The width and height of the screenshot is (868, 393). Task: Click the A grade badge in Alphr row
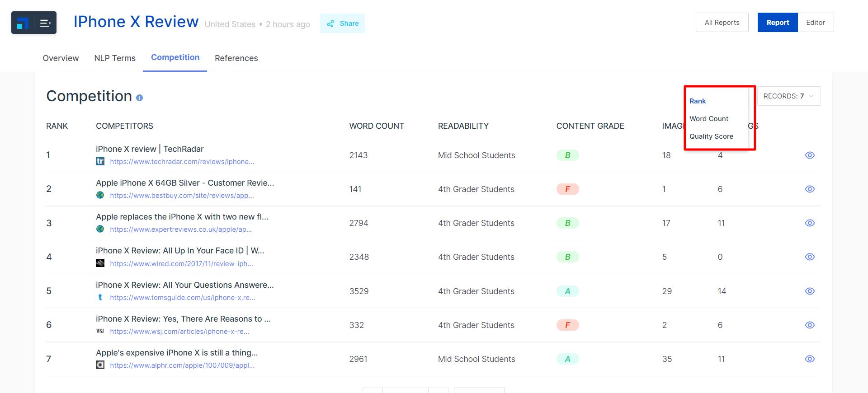pos(567,359)
